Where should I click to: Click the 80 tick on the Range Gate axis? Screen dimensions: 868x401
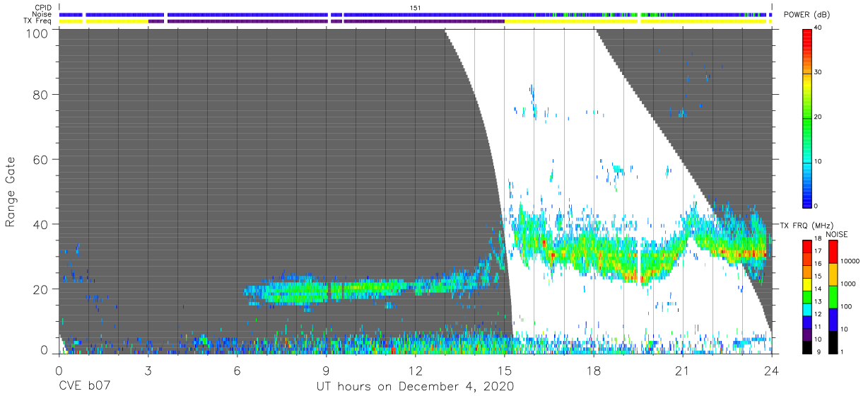(x=40, y=95)
